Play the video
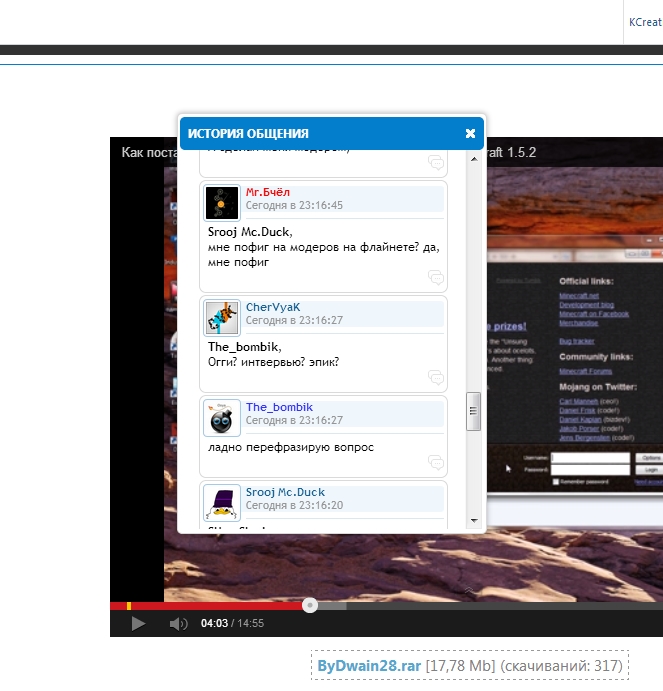This screenshot has width=663, height=691. click(139, 624)
